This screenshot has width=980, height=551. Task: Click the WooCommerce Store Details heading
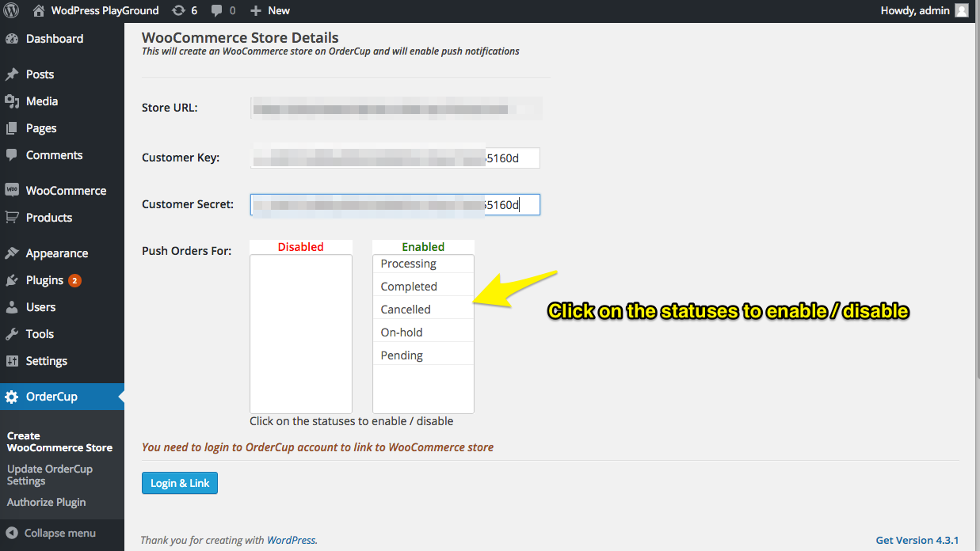[x=240, y=37]
